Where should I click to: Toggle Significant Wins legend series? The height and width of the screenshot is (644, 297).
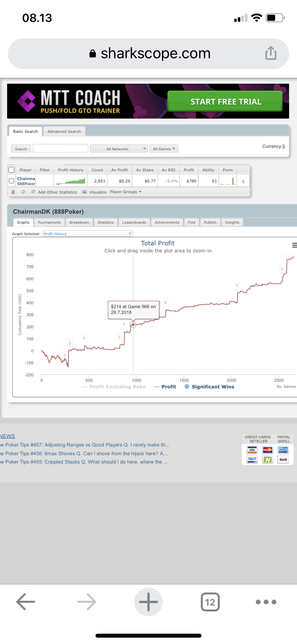(209, 387)
